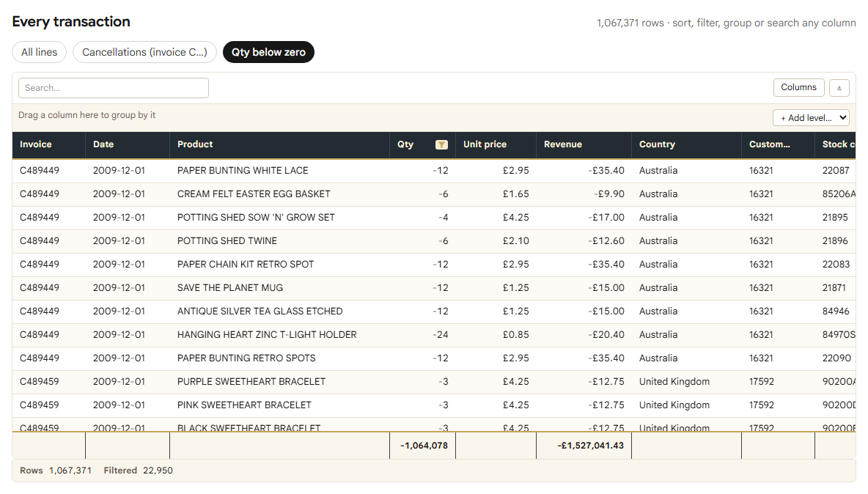Click stock code 84946 cell
This screenshot has height=494, width=868.
tap(835, 311)
